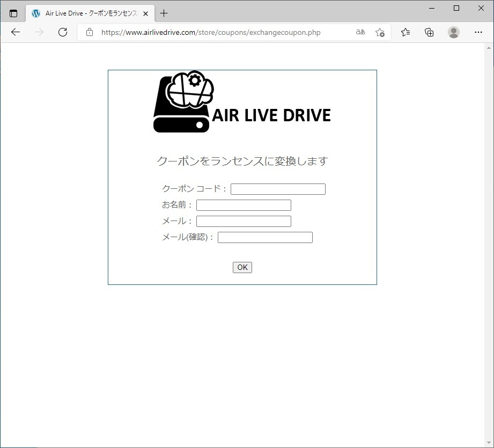
Task: Open the Settings and more menu
Action: click(478, 32)
